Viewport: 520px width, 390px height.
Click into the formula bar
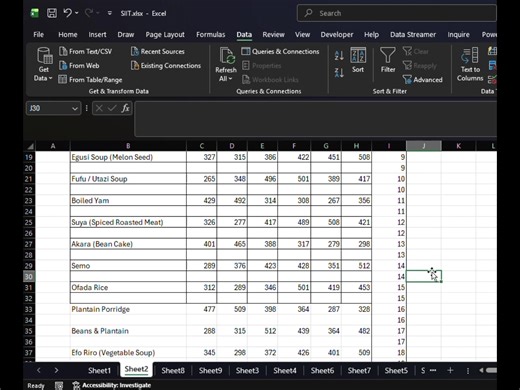pos(315,119)
